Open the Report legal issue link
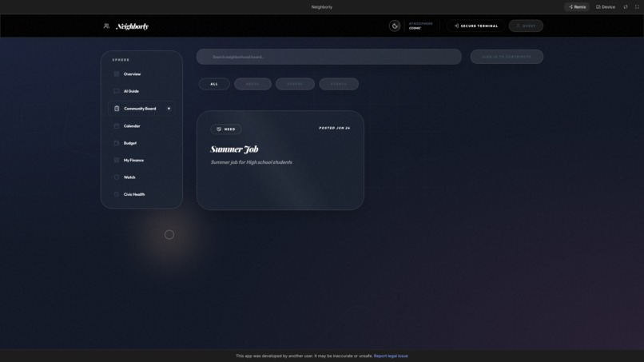Viewport: 644px width, 362px height. coord(391,356)
